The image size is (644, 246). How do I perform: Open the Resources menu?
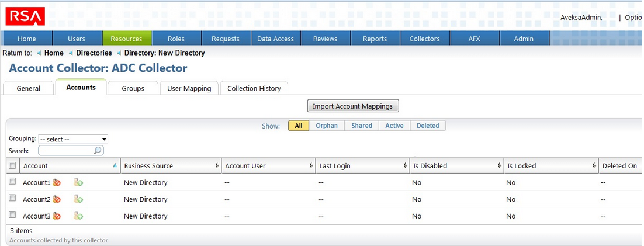(127, 39)
